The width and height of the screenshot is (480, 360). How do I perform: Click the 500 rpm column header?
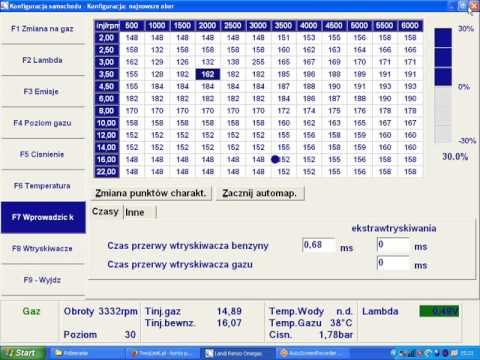pyautogui.click(x=132, y=26)
